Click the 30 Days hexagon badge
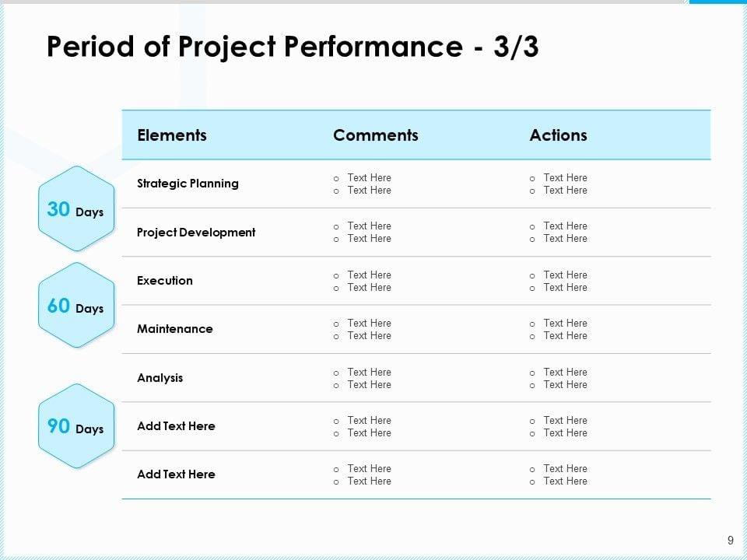 pyautogui.click(x=75, y=209)
